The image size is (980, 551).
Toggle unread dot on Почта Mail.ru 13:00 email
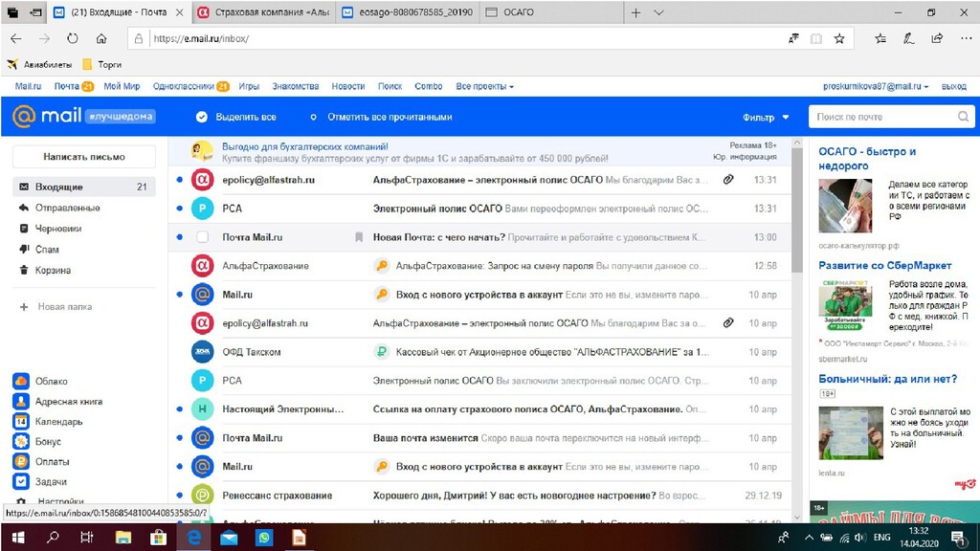pyautogui.click(x=179, y=237)
